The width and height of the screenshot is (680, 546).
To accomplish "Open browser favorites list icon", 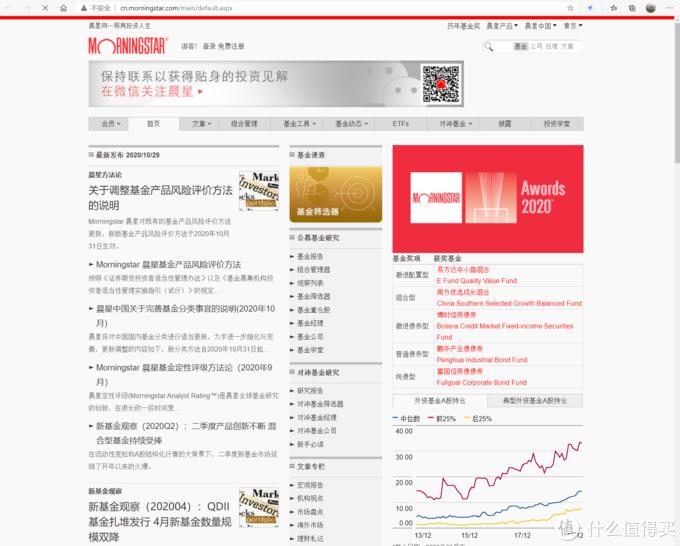I will (x=614, y=8).
